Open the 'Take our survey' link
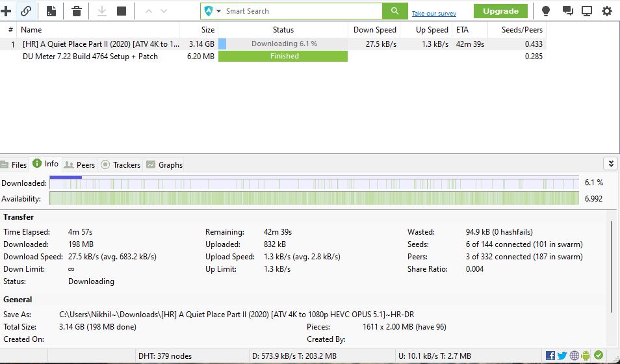This screenshot has width=620, height=364. (433, 14)
